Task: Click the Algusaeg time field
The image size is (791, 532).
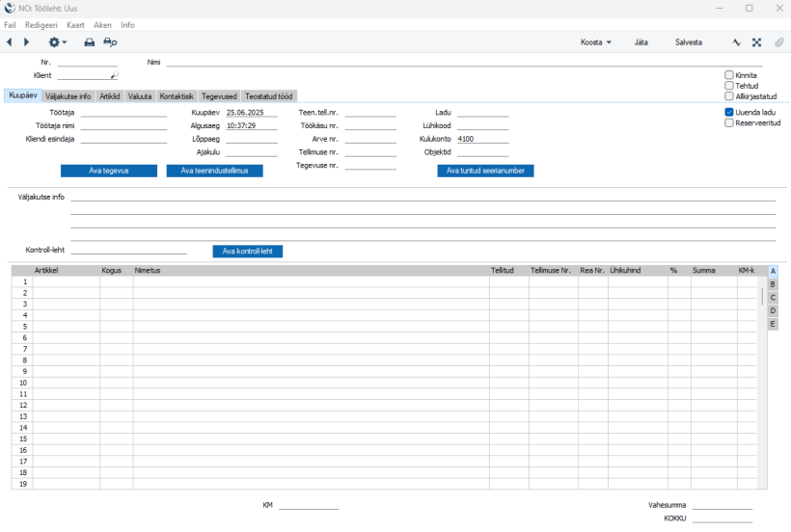Action: (x=252, y=125)
